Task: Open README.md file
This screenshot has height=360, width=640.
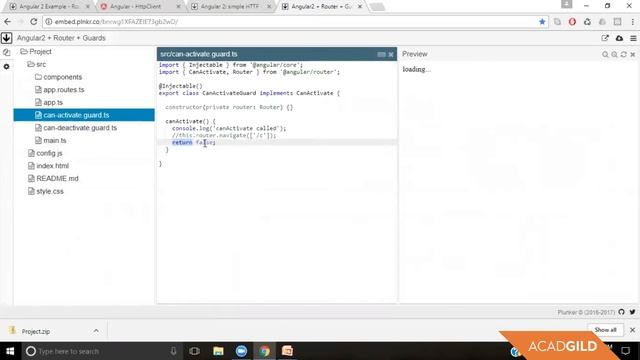Action: tap(53, 178)
